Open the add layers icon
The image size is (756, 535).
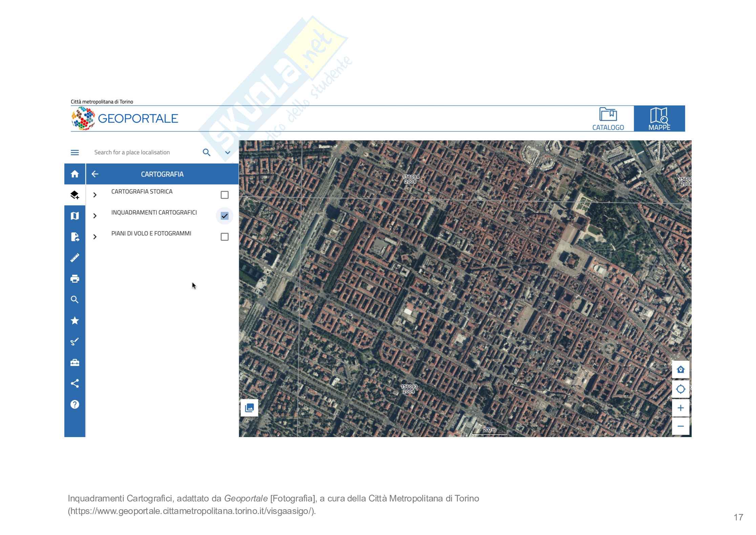pyautogui.click(x=75, y=195)
